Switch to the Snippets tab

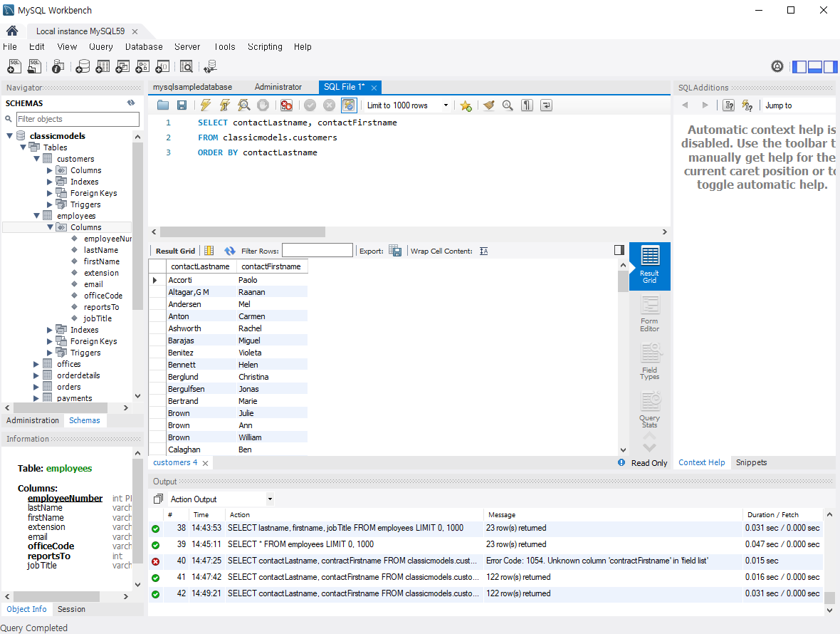(751, 462)
